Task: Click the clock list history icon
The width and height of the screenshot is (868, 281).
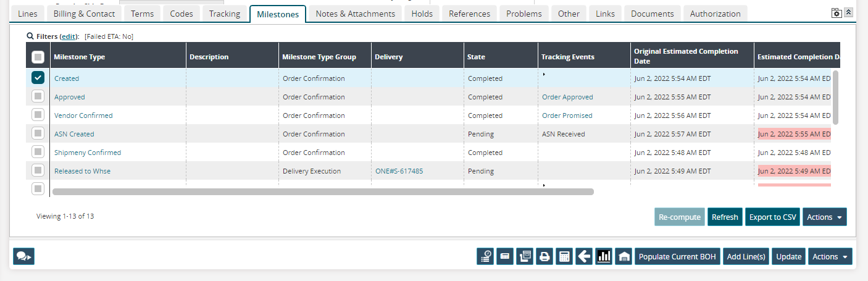Action: click(485, 257)
